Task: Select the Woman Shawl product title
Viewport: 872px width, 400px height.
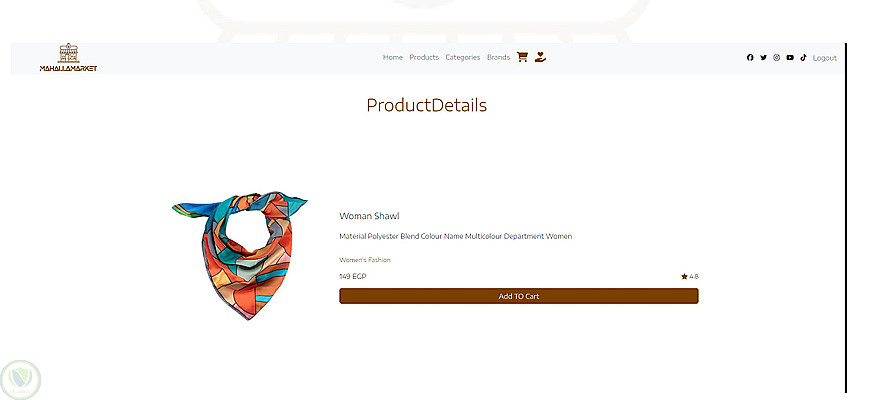Action: coord(369,216)
